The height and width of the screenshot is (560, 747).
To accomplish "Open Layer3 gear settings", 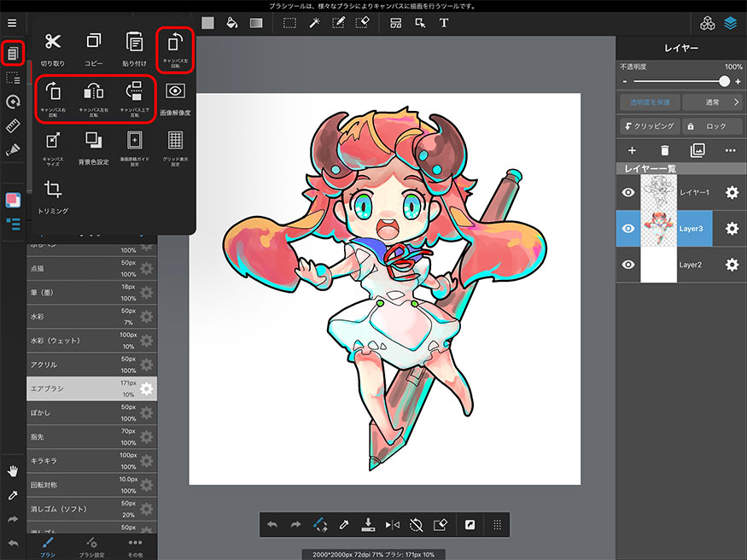I will [x=732, y=228].
